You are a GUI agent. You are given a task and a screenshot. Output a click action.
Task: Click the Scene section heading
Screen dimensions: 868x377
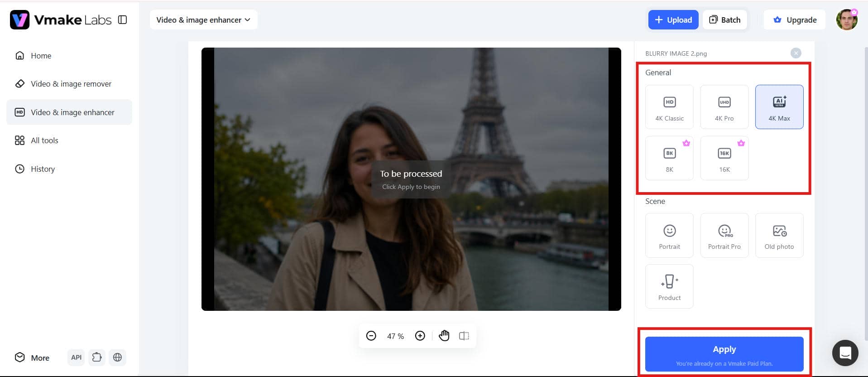(655, 201)
